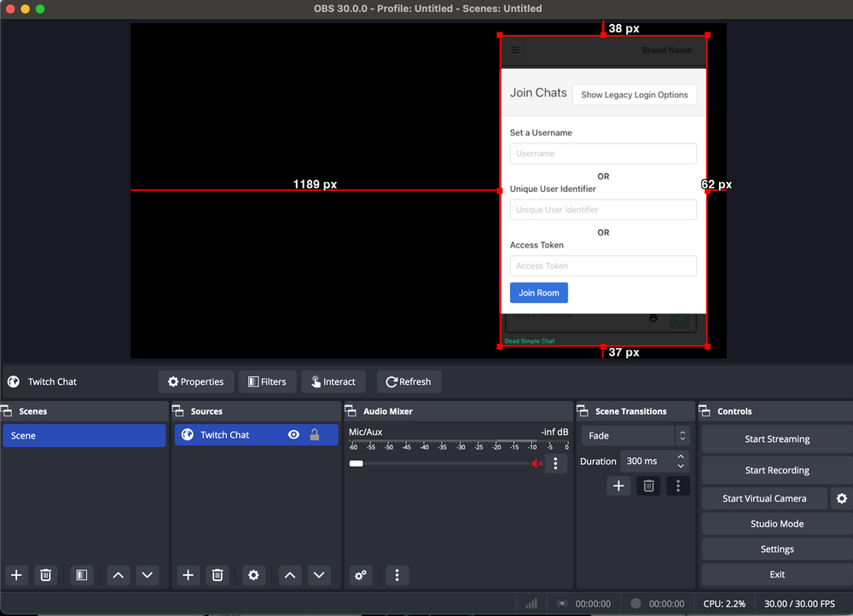The image size is (853, 616).
Task: Open the Audio Mixer three-dot menu
Action: point(397,575)
